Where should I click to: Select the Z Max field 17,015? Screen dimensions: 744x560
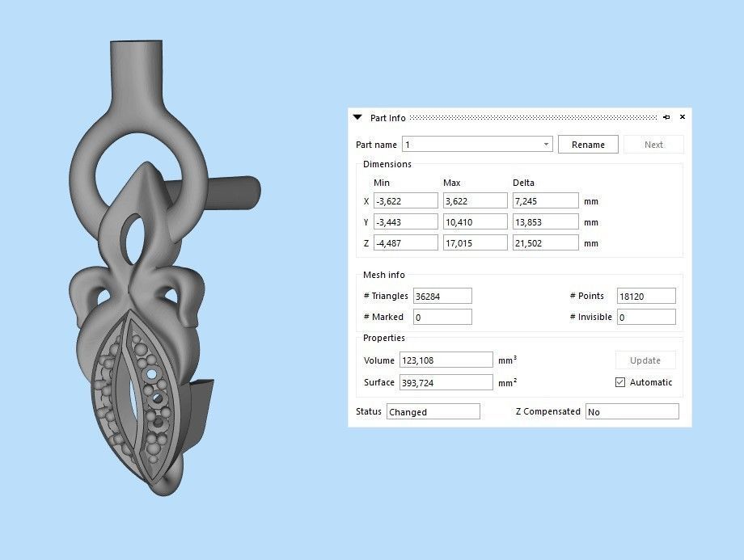click(475, 242)
